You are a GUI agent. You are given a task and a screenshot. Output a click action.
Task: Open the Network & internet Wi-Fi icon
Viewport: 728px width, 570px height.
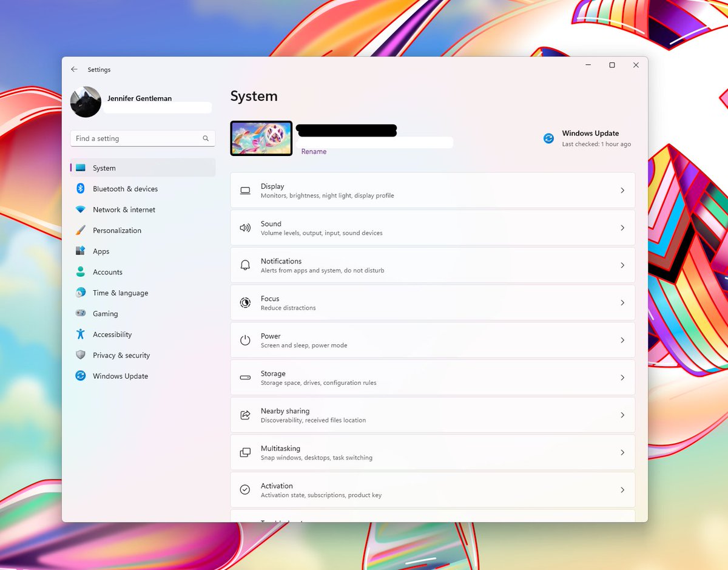(81, 209)
